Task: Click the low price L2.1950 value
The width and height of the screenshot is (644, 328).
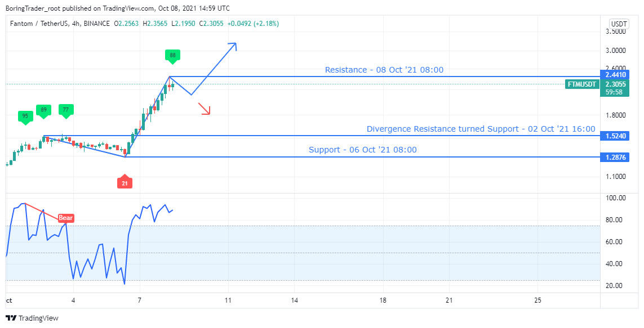Action: click(x=183, y=24)
